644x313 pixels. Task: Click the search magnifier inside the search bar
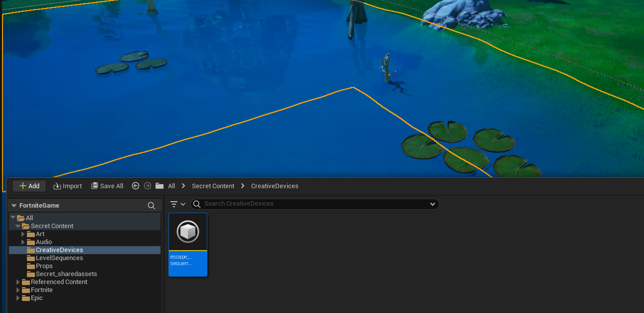tap(196, 204)
